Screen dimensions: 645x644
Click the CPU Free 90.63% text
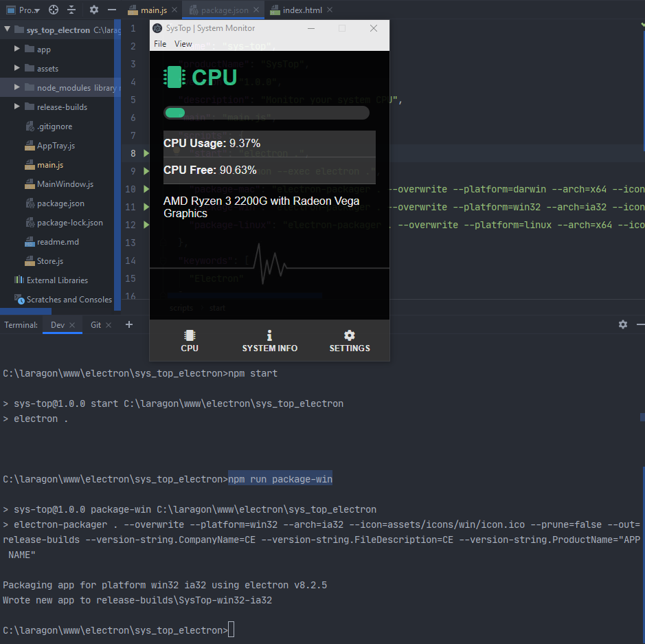[210, 170]
